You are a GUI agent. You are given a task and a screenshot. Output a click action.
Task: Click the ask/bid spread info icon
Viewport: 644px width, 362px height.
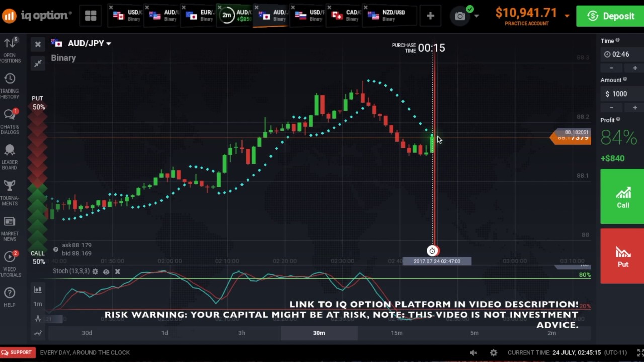[x=56, y=249]
